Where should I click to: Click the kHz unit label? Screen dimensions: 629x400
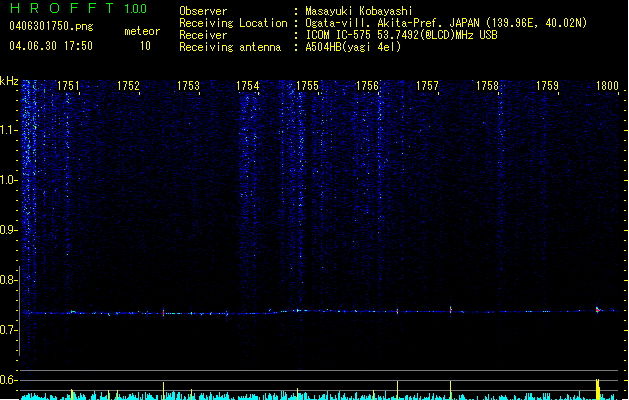9,81
